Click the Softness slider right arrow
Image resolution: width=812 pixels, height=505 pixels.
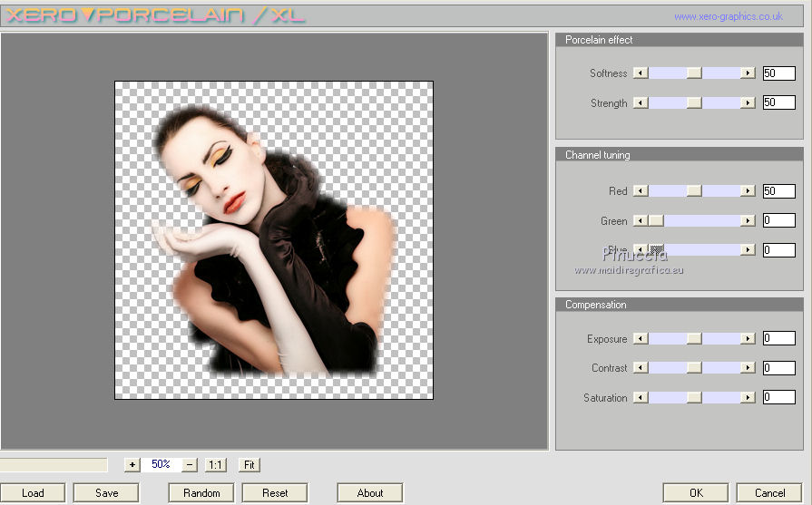[748, 73]
